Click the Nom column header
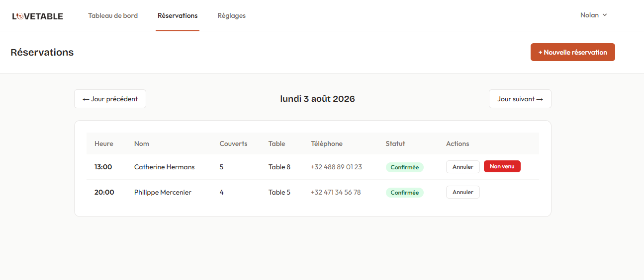644x280 pixels. (x=142, y=143)
